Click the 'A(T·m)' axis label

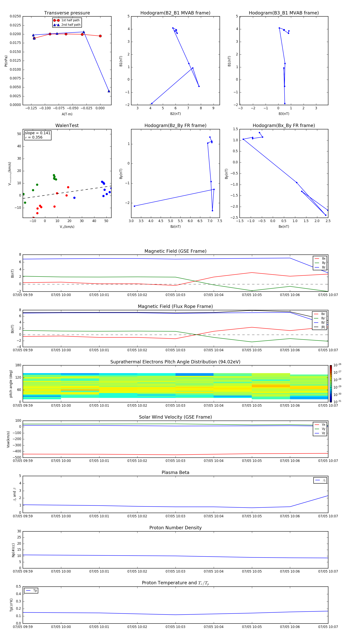[x=67, y=114]
